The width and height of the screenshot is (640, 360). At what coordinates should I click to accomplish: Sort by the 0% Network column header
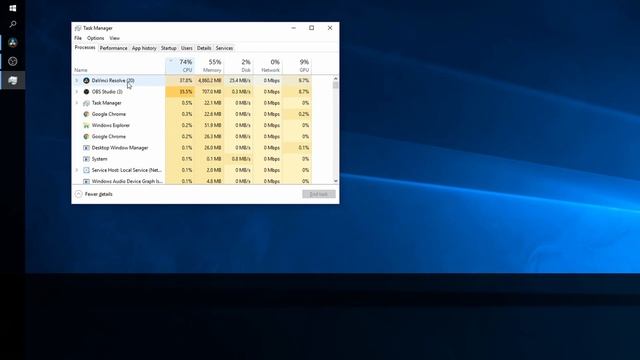pyautogui.click(x=268, y=66)
